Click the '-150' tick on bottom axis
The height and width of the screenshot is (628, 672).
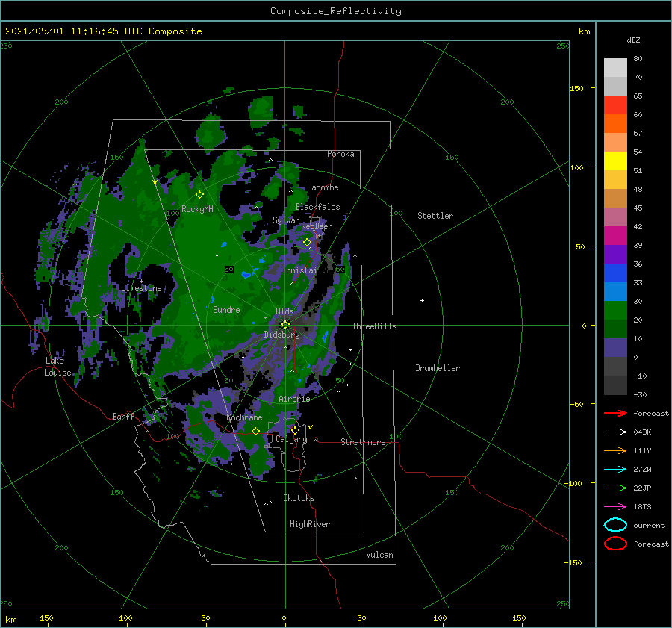coord(44,618)
